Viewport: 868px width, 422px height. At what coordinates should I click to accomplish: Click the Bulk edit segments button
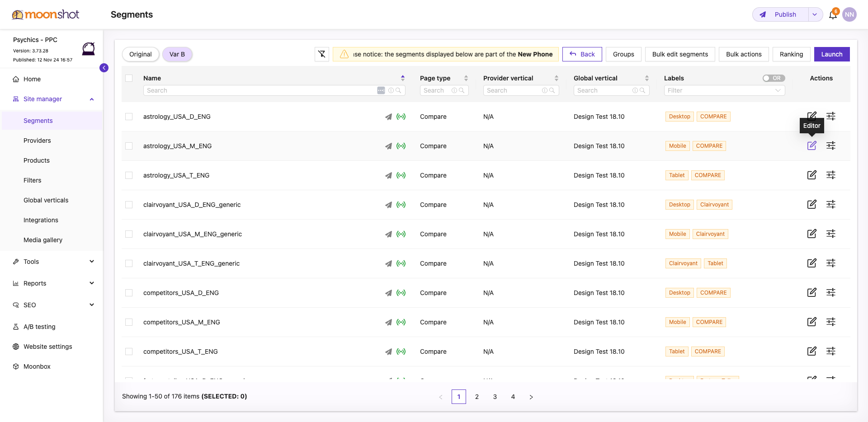[680, 54]
